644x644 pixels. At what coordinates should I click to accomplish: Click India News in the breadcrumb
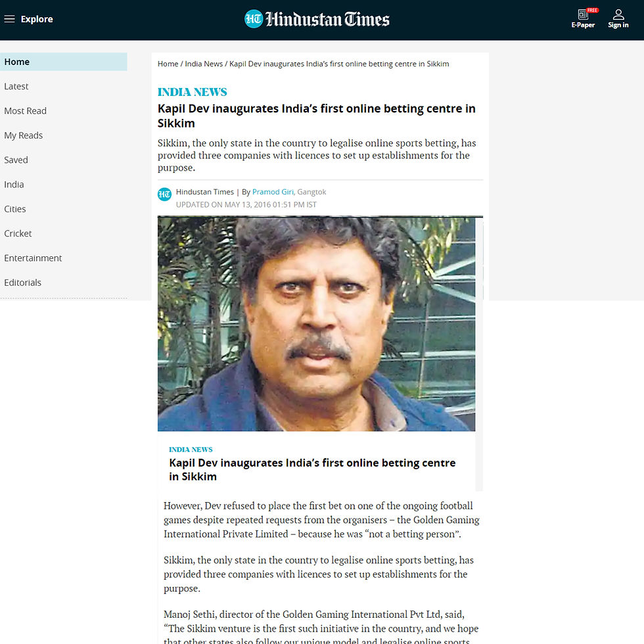204,64
